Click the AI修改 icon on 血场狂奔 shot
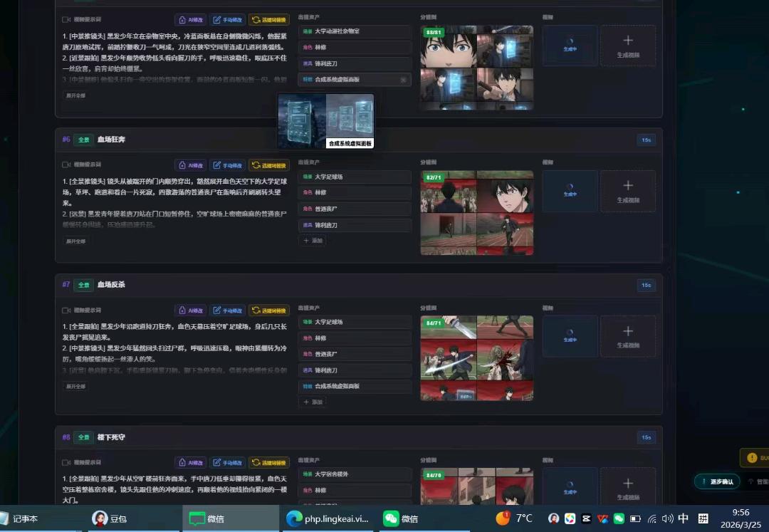 click(x=191, y=165)
